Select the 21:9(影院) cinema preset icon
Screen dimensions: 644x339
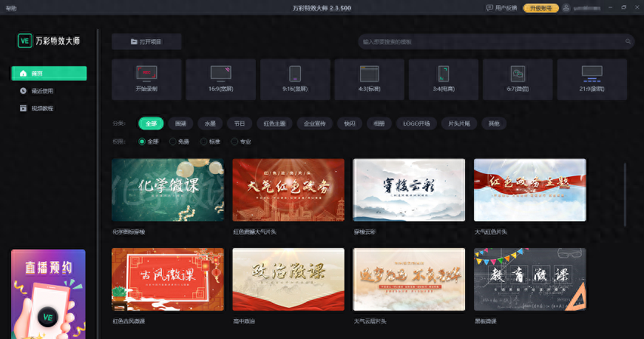[x=592, y=73]
